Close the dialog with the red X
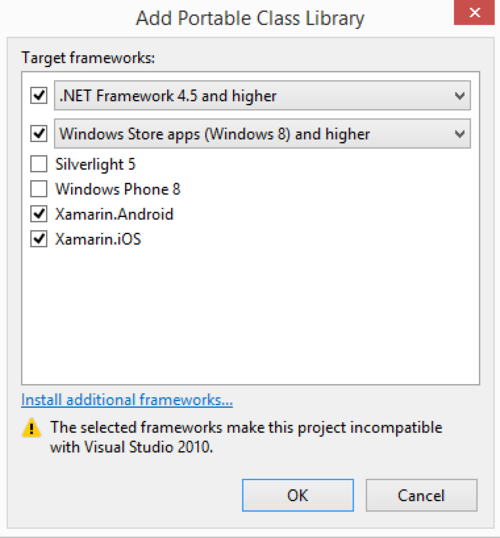Screen dimensions: 500x538 click(x=474, y=13)
